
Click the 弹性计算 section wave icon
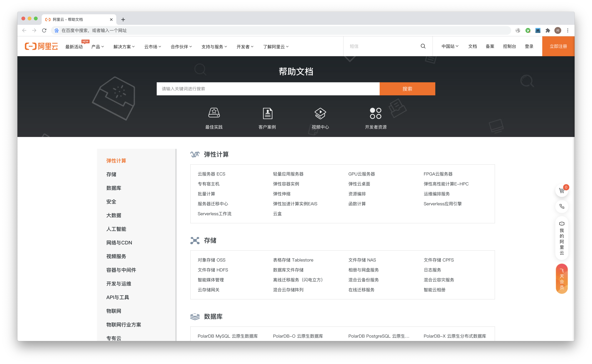[x=195, y=154]
